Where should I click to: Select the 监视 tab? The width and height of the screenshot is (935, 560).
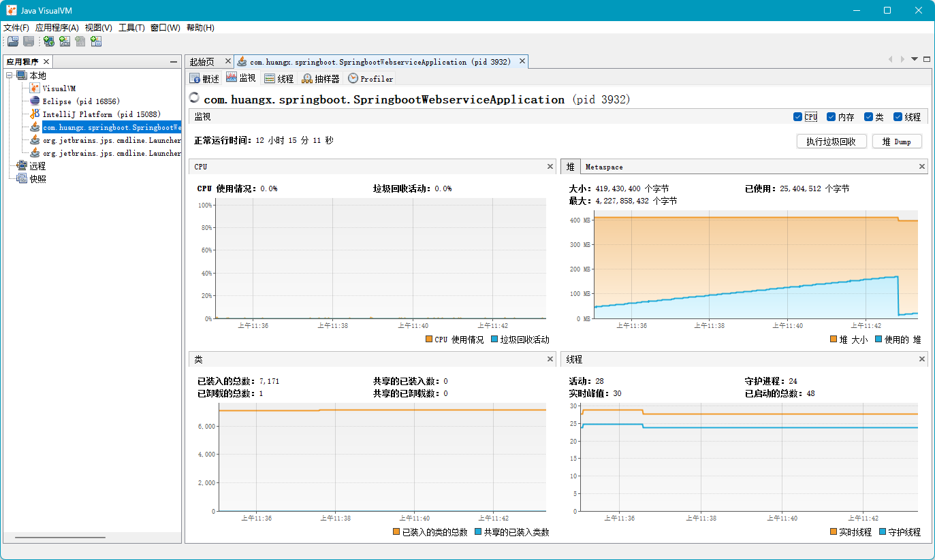point(240,78)
